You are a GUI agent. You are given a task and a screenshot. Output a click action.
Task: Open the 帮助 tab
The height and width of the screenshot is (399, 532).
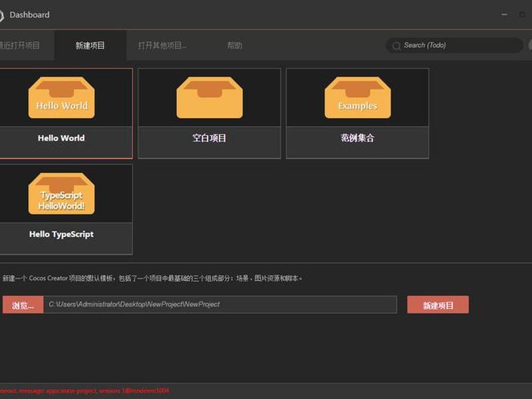point(235,45)
